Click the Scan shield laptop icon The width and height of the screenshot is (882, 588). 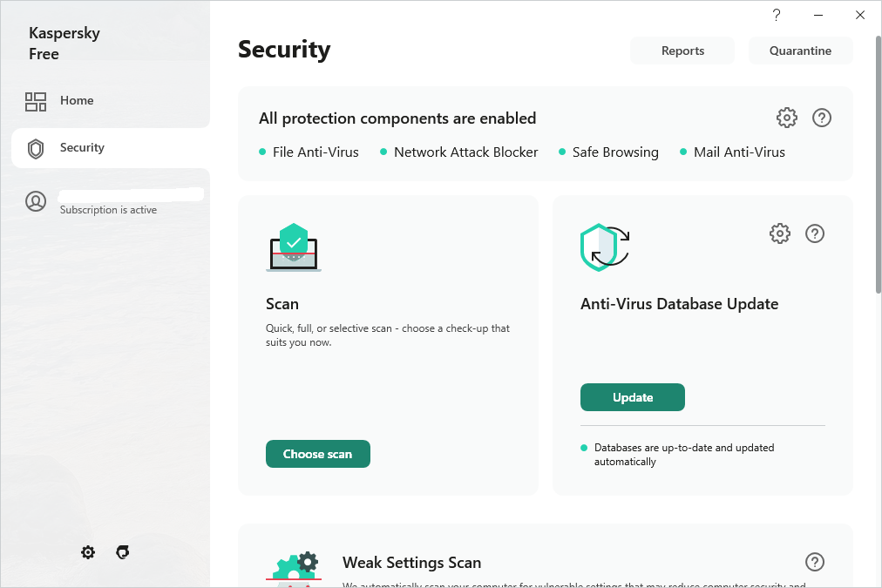tap(294, 247)
